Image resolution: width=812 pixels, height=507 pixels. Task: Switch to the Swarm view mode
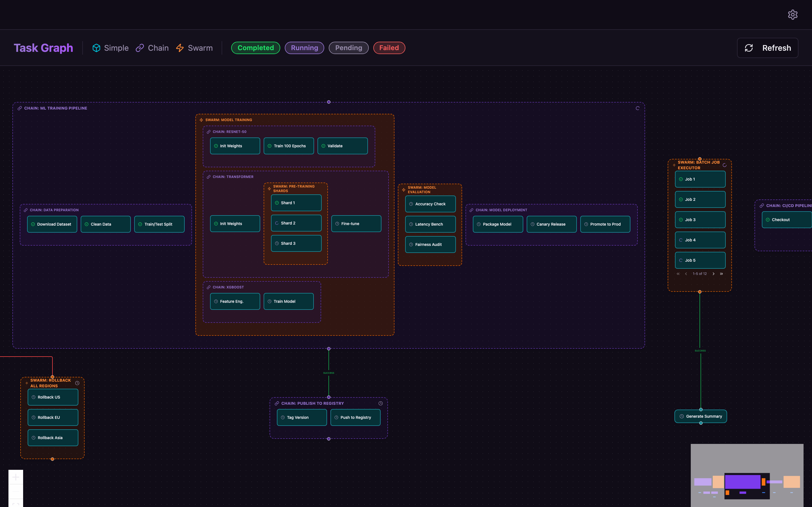pos(194,48)
